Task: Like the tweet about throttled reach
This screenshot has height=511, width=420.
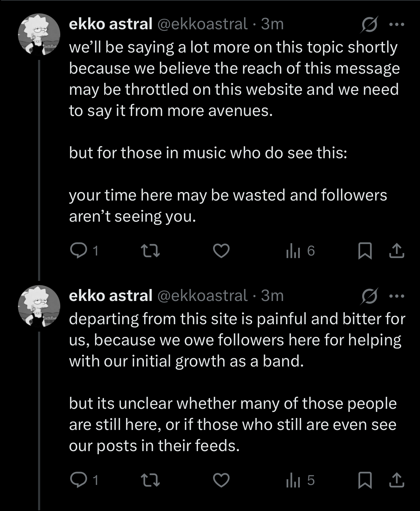Action: pyautogui.click(x=222, y=251)
